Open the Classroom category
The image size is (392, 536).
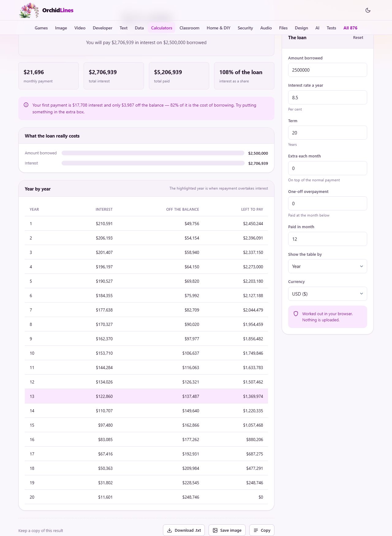[189, 28]
